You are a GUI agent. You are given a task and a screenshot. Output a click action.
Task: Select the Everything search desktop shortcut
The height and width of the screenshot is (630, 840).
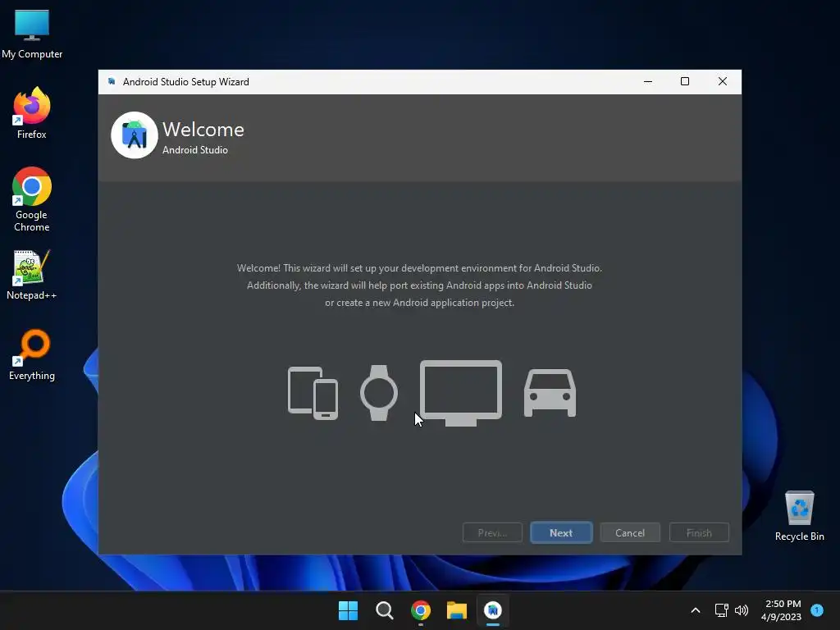tap(32, 355)
